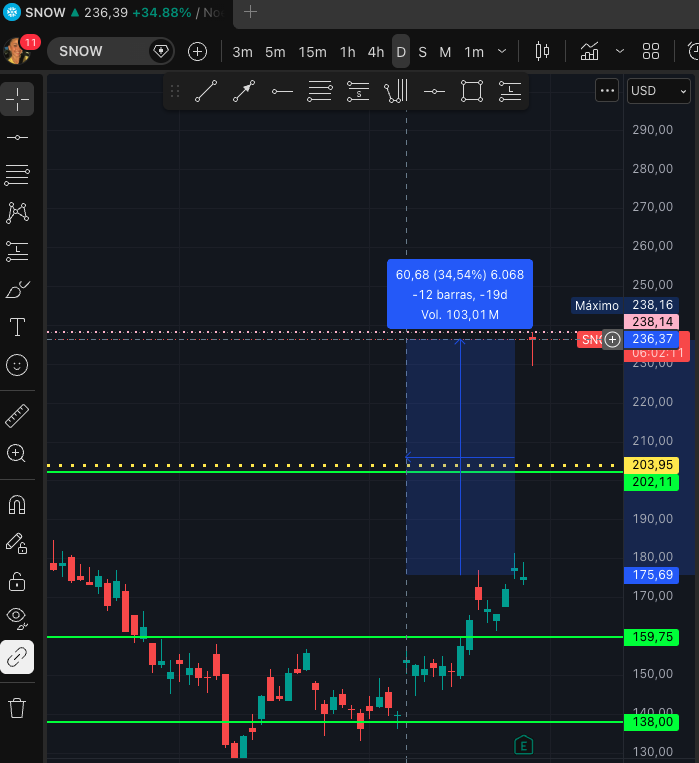The width and height of the screenshot is (699, 763).
Task: Click the 175,69 blue price label
Action: coord(651,575)
